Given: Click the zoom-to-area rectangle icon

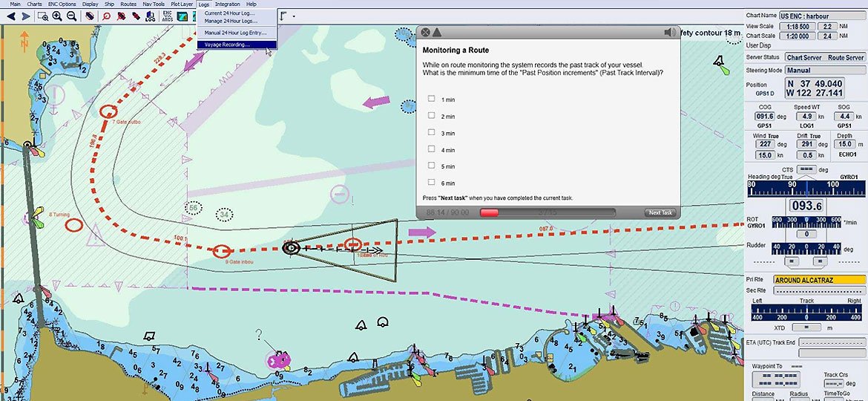Looking at the screenshot, I should click(43, 16).
